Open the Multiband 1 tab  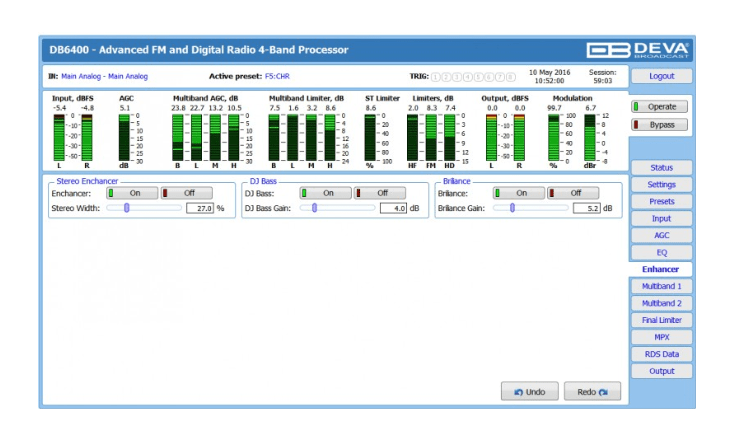[x=661, y=286]
